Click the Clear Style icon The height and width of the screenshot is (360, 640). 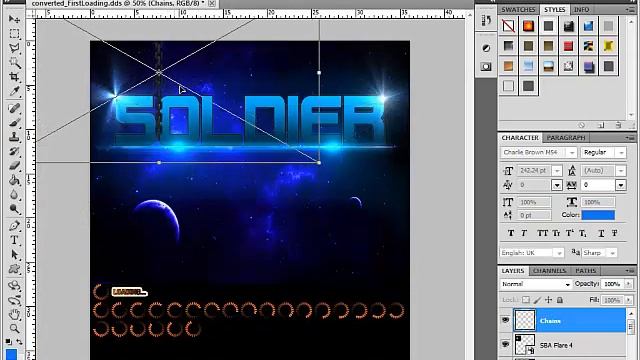(x=582, y=125)
